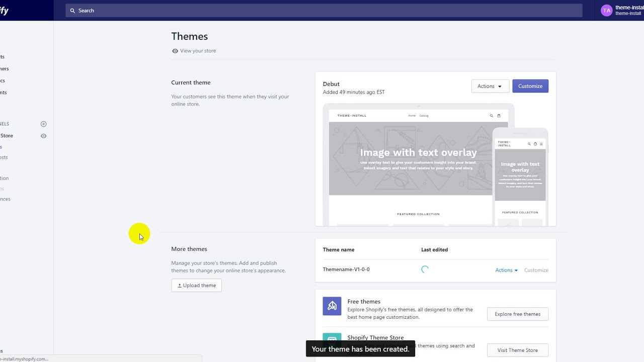Click the Themes page heading
Screen dimensions: 644x362
(x=190, y=36)
